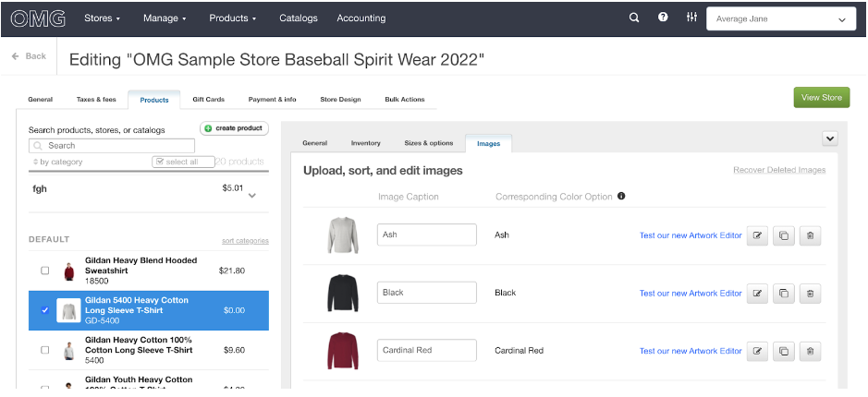Viewport: 868px width, 397px height.
Task: Switch to the Bulk Actions tab
Action: pos(405,100)
